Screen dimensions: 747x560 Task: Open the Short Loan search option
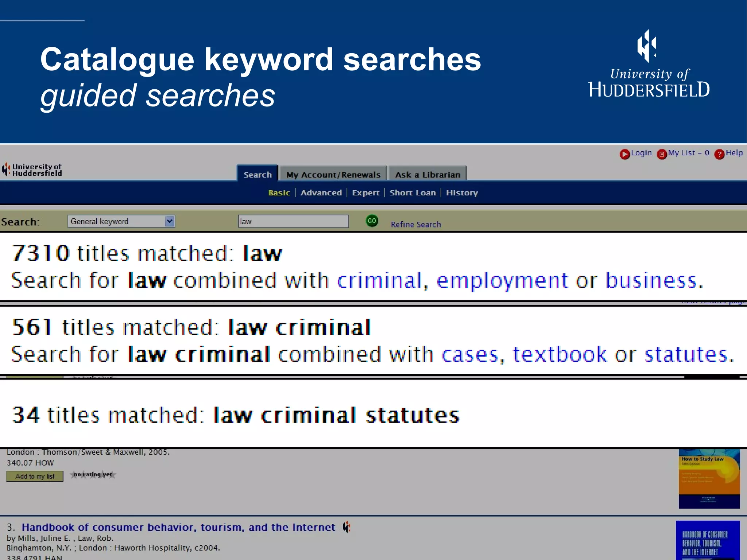tap(413, 192)
